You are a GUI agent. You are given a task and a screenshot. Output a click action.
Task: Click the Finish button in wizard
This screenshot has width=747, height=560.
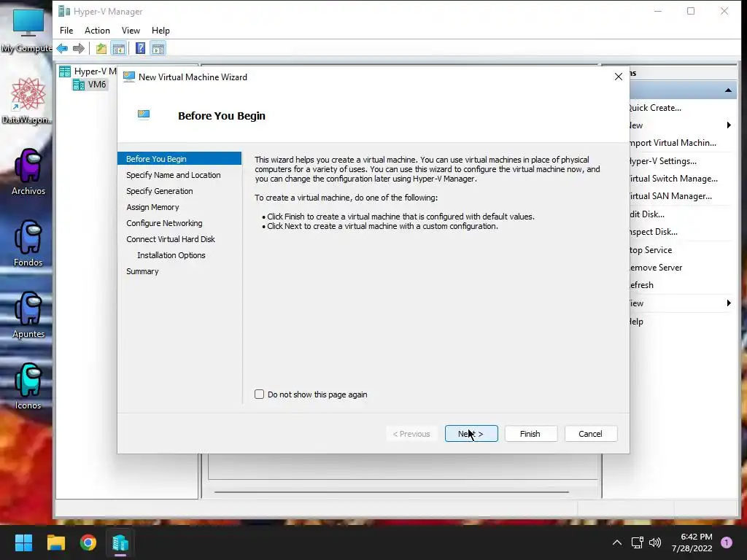pyautogui.click(x=531, y=434)
